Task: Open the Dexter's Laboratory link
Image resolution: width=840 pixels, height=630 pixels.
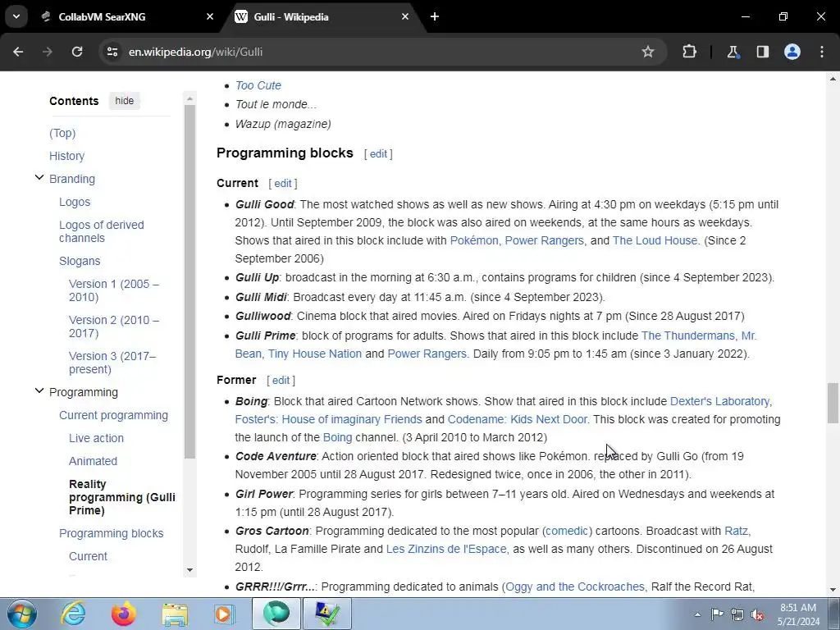Action: (x=720, y=402)
